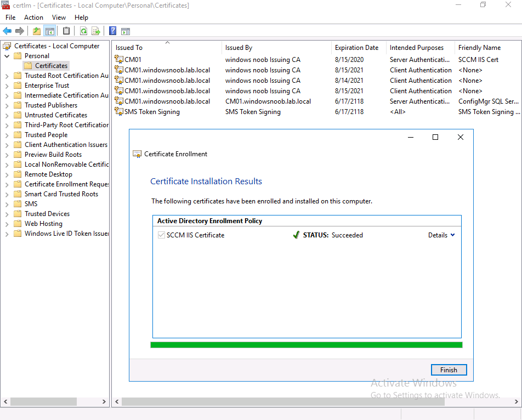This screenshot has height=420, width=522.
Task: Click the Export List toolbar icon
Action: (96, 31)
